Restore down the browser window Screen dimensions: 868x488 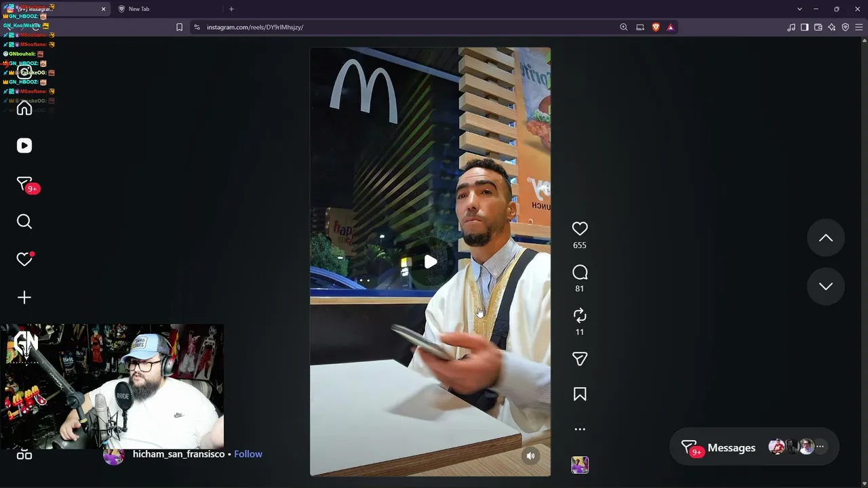[837, 9]
